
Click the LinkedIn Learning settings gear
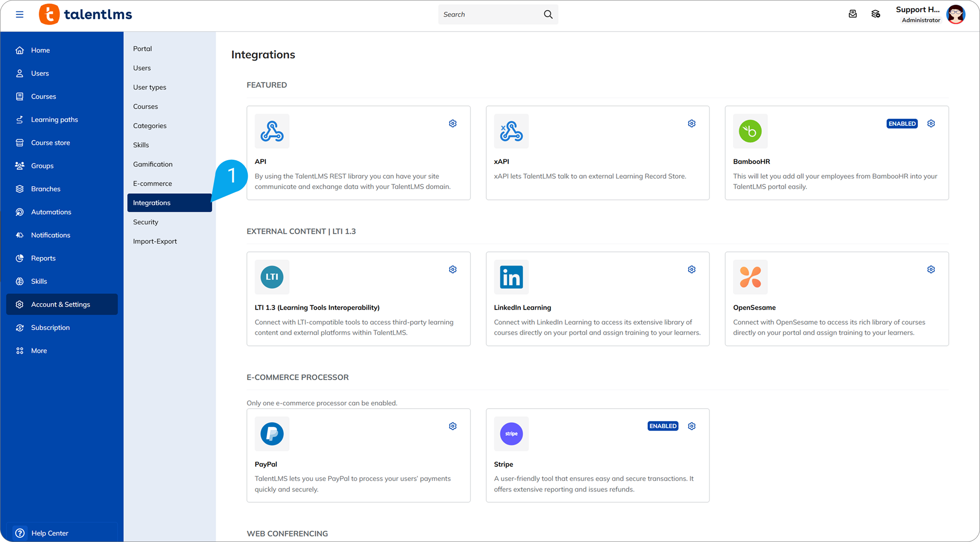pyautogui.click(x=691, y=270)
